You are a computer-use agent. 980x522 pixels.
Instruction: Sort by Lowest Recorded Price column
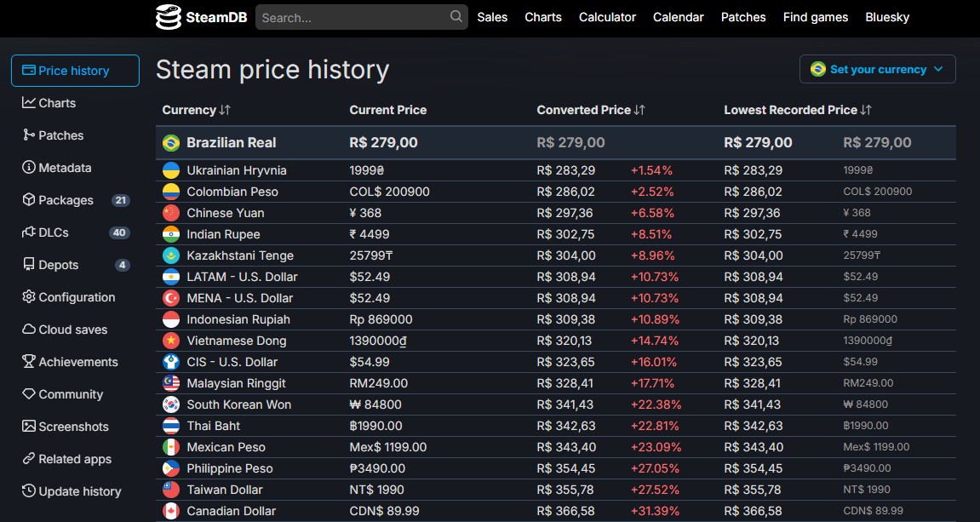click(x=798, y=110)
